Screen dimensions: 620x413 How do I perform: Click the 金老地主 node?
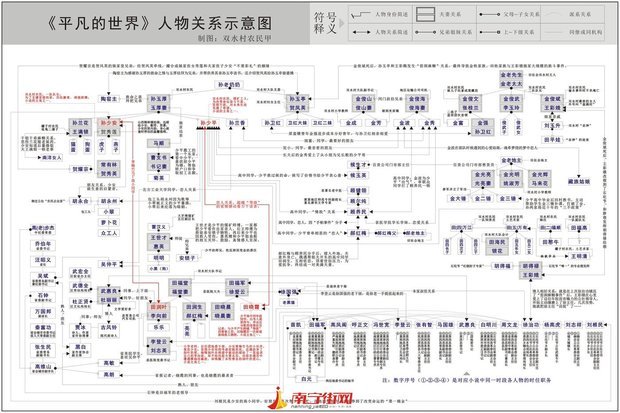(511, 160)
